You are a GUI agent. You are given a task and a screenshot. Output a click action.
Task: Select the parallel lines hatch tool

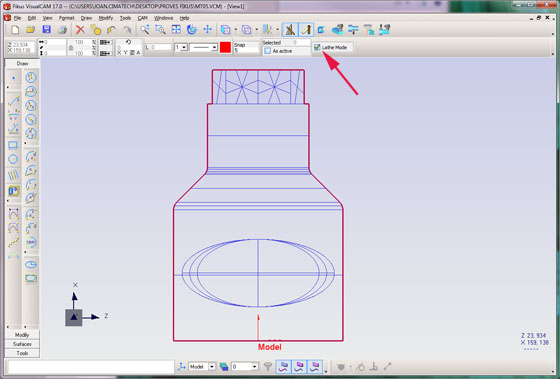click(13, 175)
